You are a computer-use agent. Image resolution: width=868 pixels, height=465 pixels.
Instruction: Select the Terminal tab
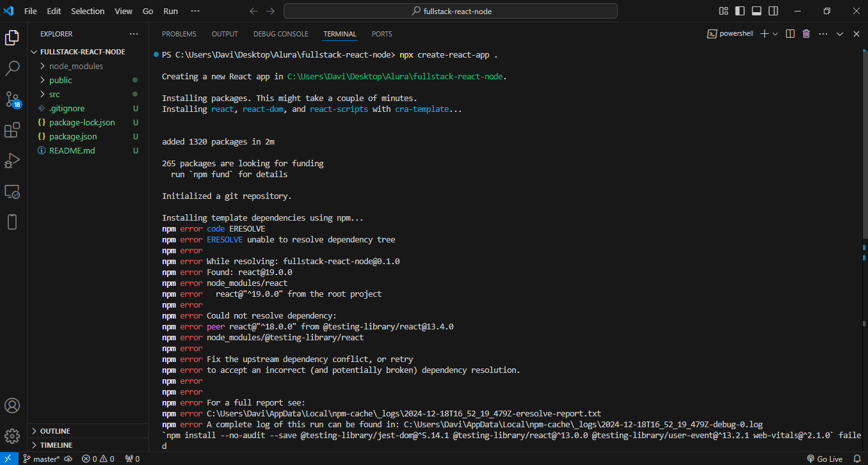340,34
